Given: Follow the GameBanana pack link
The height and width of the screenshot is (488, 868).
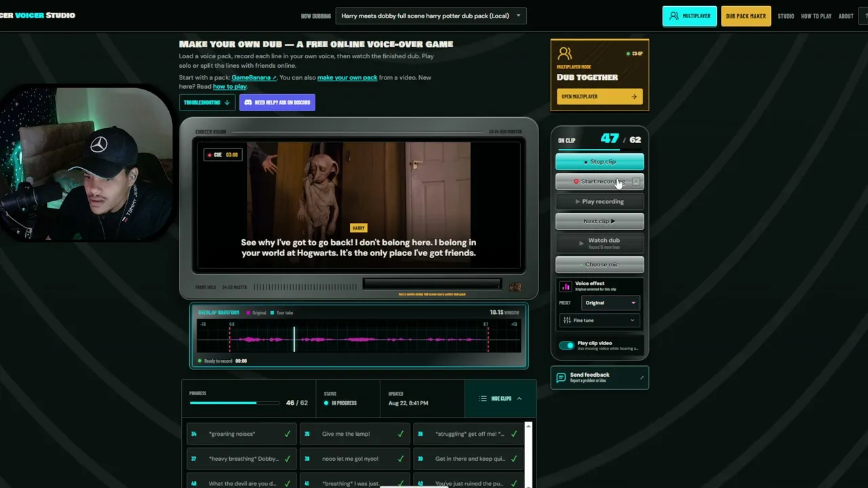Looking at the screenshot, I should tap(254, 77).
